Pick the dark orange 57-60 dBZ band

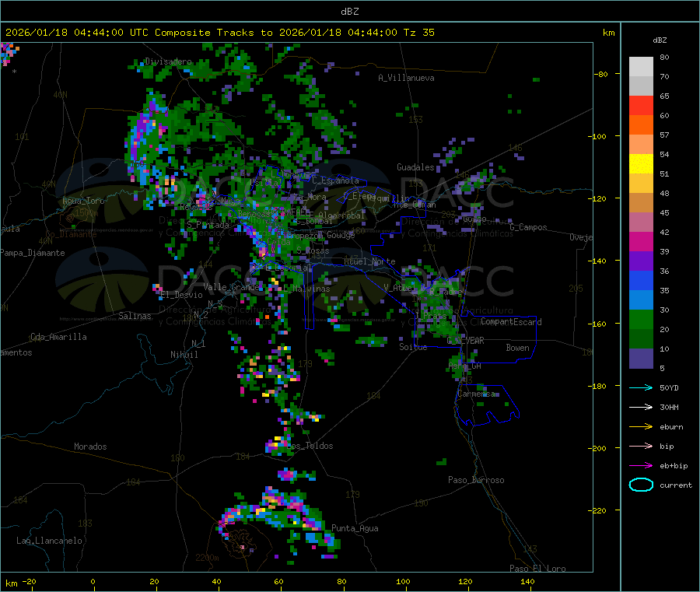click(x=641, y=125)
